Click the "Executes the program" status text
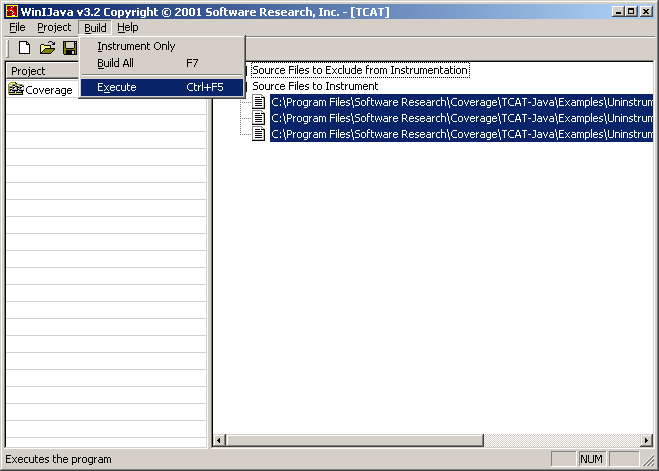Viewport: 659px width, 471px height. pyautogui.click(x=58, y=459)
